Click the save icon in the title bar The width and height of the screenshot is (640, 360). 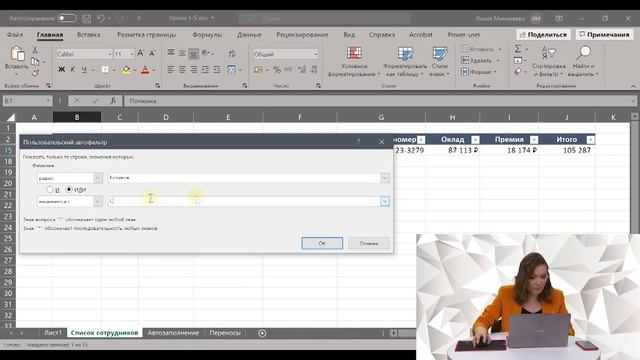87,18
